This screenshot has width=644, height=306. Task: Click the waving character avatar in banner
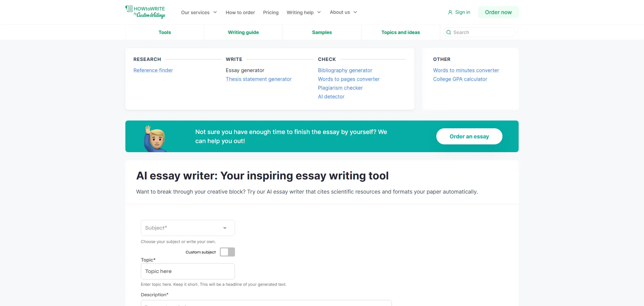tap(155, 139)
